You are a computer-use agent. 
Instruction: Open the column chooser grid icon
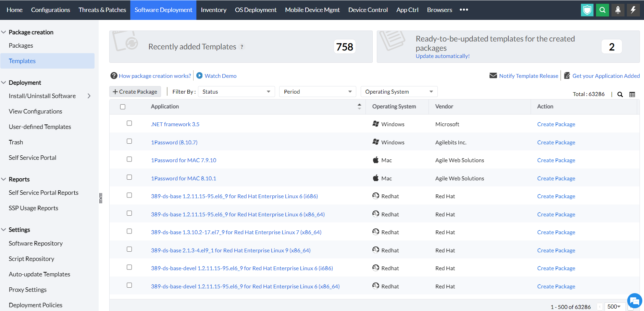pos(632,94)
